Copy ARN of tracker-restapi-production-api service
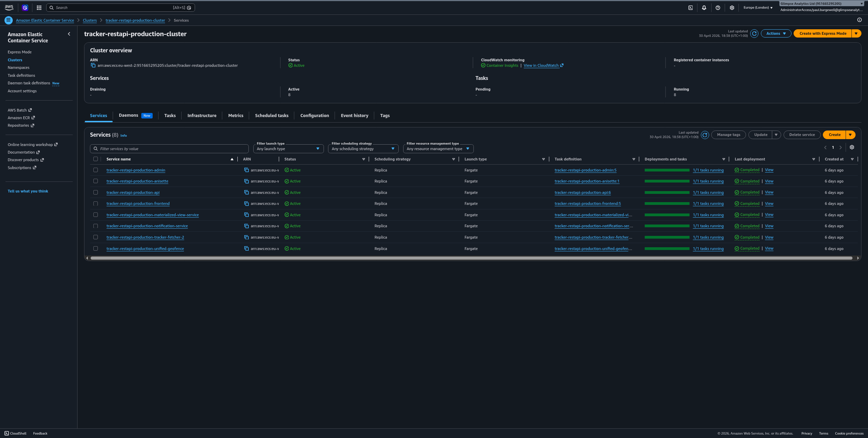Viewport: 868px width, 438px height. [246, 192]
